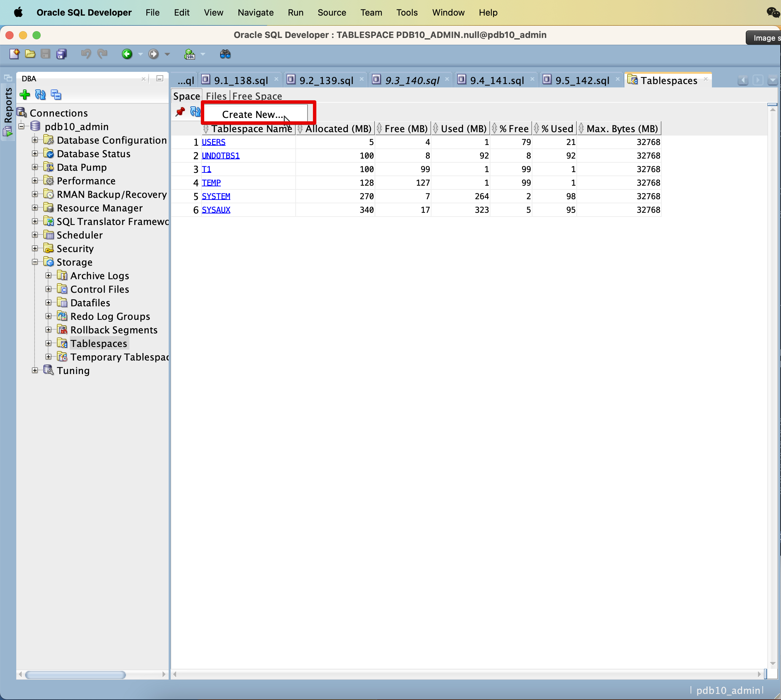The height and width of the screenshot is (700, 781).
Task: Click the New file toolbar icon
Action: [x=14, y=54]
